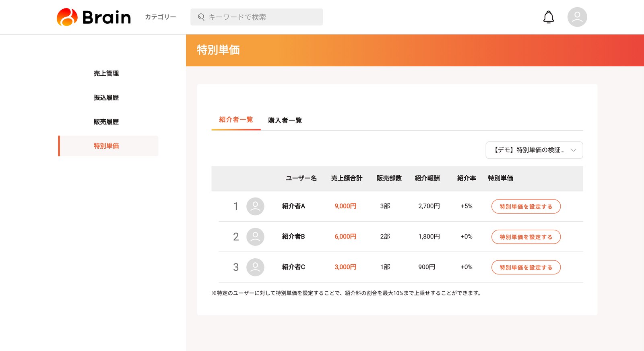Screen dimensions: 644x351
Task: Expand the 【デモ】特別単価の検証 dropdown
Action: 534,150
